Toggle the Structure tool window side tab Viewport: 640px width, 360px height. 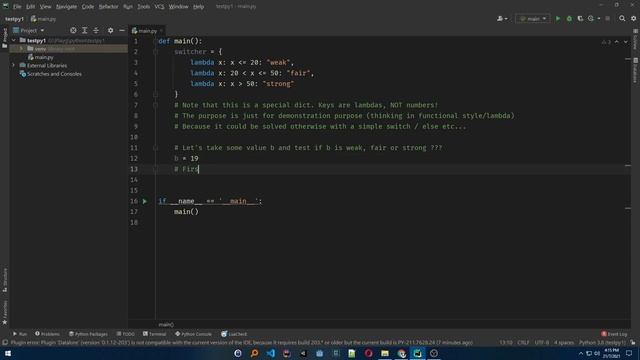click(x=4, y=280)
